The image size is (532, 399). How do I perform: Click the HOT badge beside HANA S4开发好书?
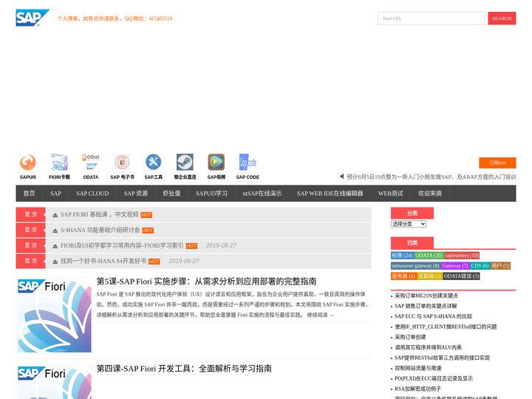click(154, 262)
